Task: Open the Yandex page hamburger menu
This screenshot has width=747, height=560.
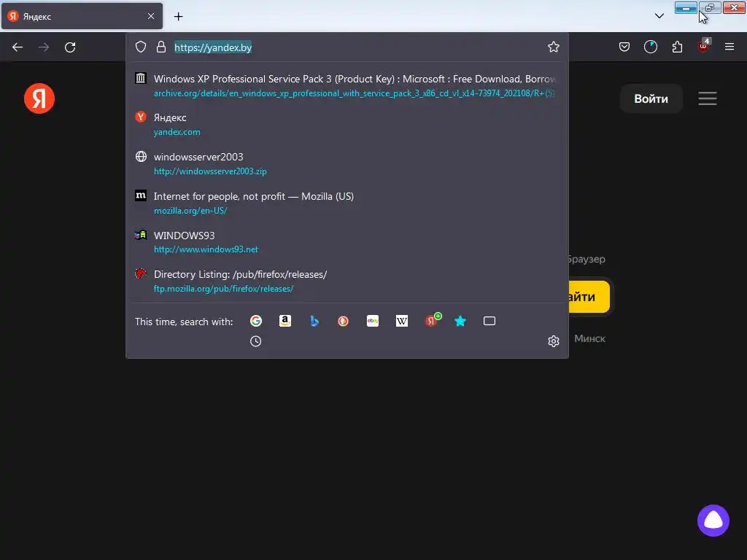Action: (x=708, y=98)
